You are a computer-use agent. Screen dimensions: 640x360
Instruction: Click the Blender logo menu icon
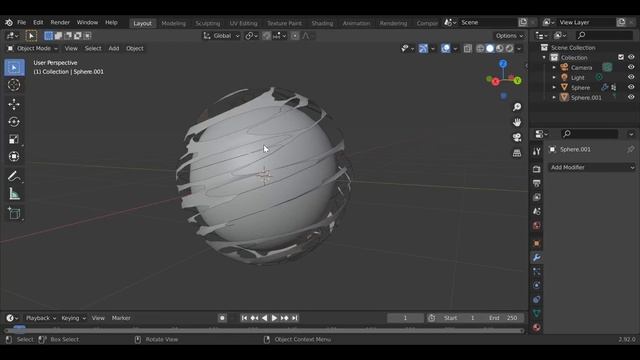[x=9, y=22]
